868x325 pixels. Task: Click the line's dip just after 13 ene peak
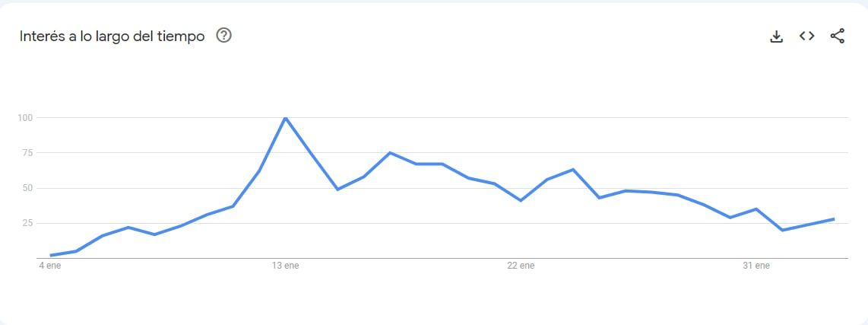pyautogui.click(x=337, y=189)
